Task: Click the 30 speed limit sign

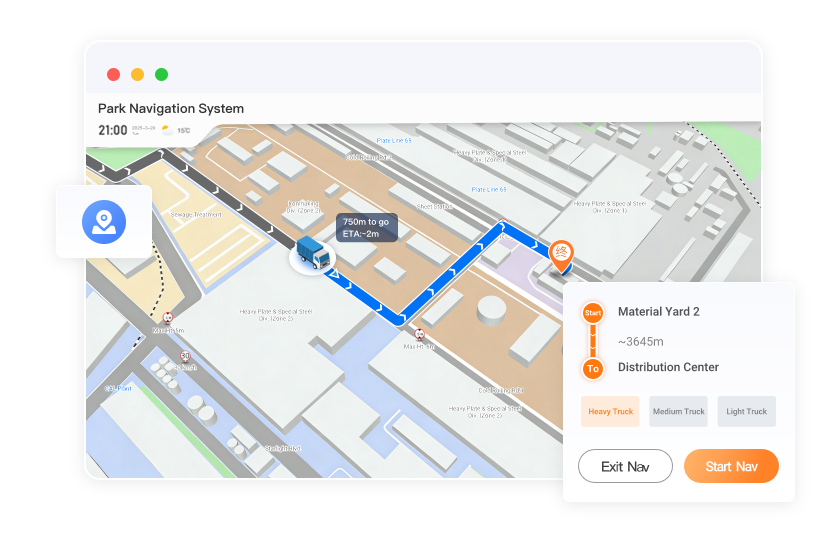Action: (x=185, y=356)
